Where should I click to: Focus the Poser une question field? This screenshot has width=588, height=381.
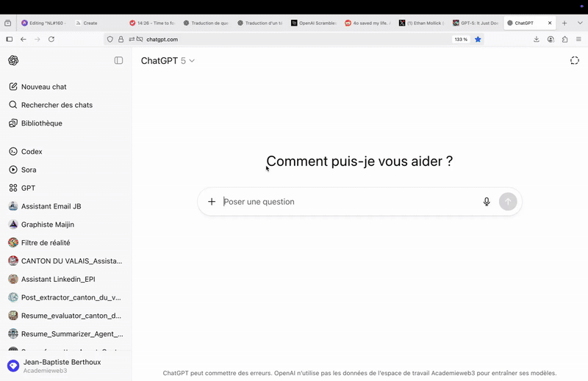click(348, 202)
